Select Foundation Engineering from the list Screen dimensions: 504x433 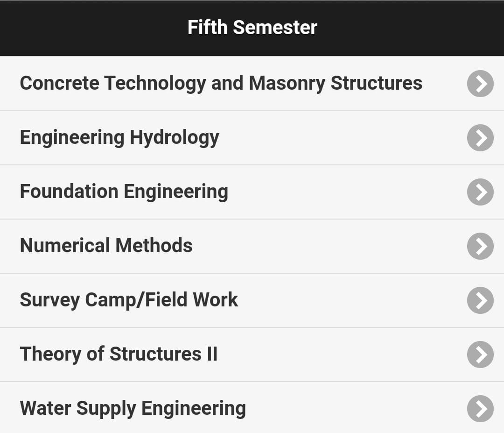[x=252, y=192]
